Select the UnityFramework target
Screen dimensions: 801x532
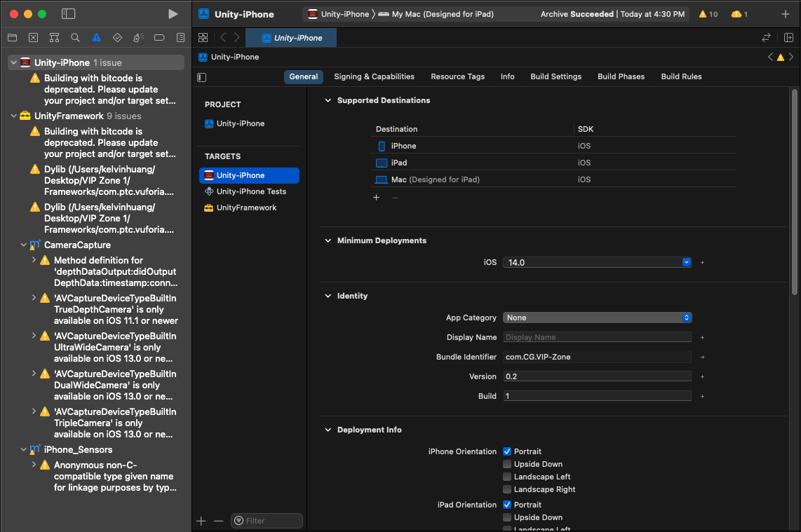pos(246,207)
